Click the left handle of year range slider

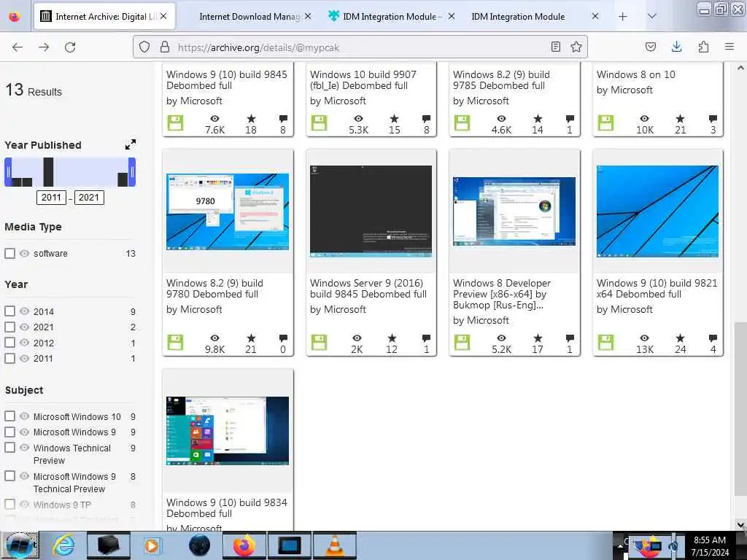point(7,172)
